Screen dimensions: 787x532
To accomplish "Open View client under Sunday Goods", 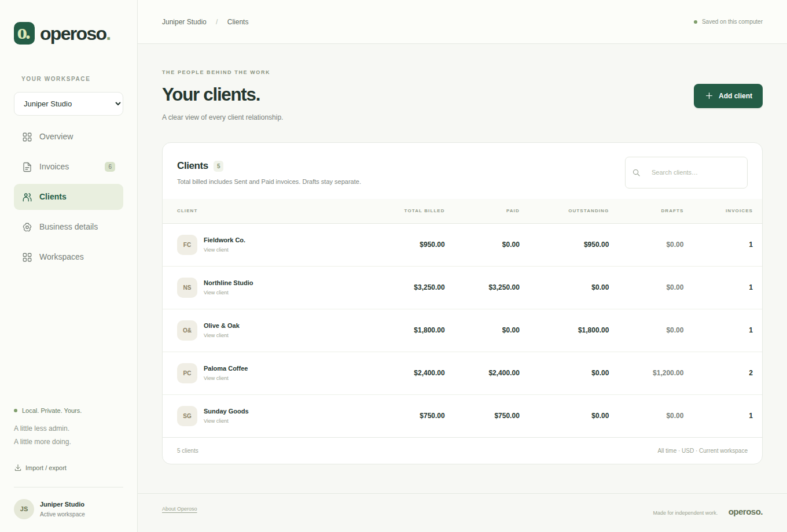I will (216, 421).
